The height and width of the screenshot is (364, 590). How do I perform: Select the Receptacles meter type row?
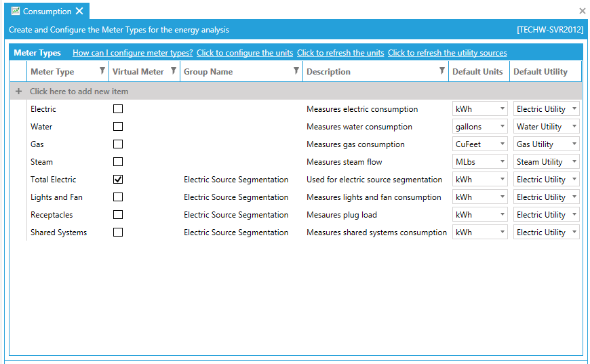coord(52,215)
